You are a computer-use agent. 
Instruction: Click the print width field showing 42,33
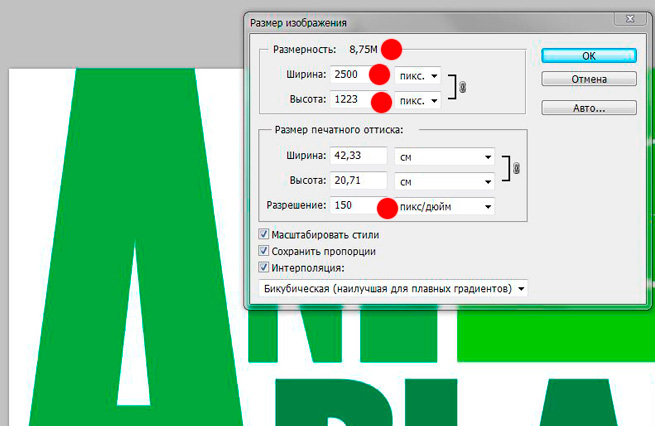click(x=358, y=156)
